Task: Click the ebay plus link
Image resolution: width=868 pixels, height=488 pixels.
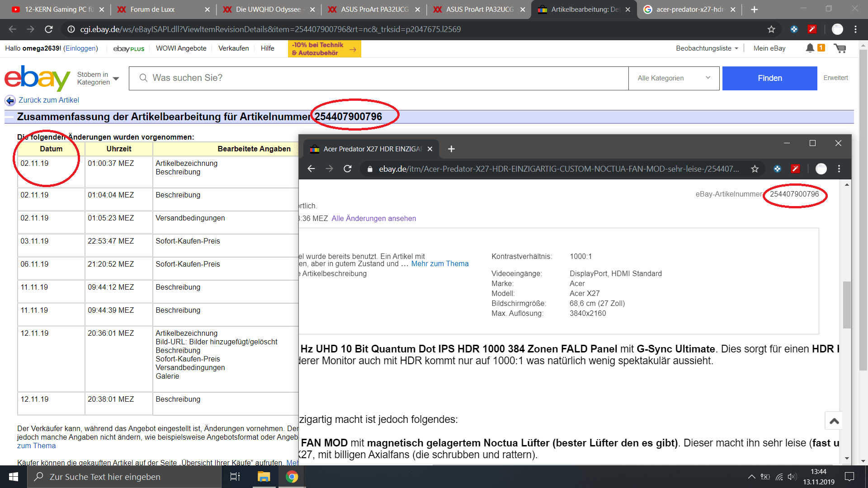Action: 128,48
